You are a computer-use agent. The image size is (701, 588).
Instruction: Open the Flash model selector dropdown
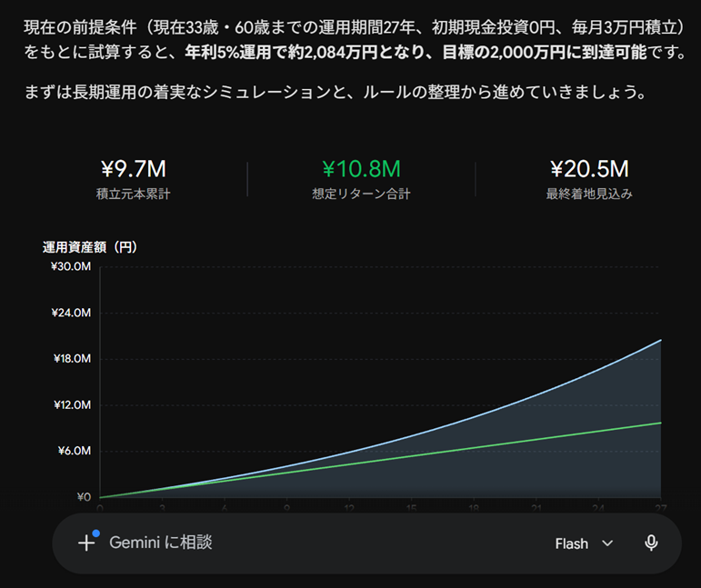[x=584, y=543]
